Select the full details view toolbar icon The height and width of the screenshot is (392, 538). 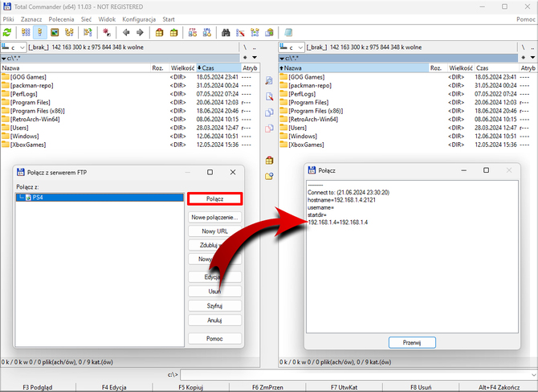pos(40,33)
